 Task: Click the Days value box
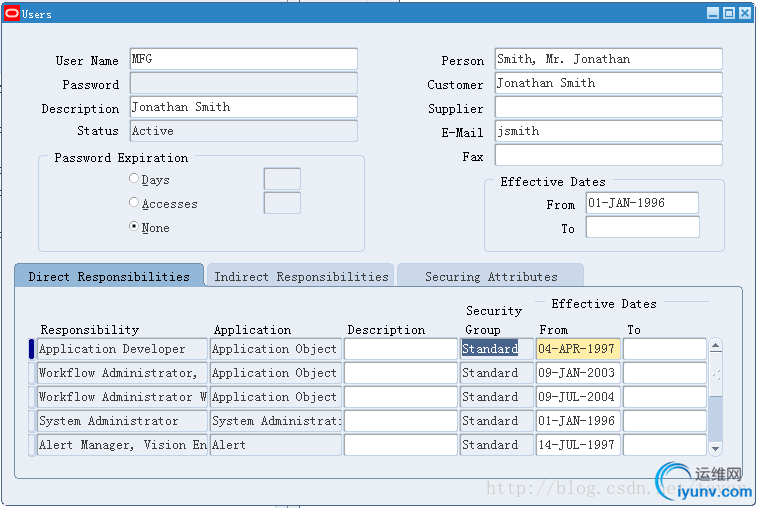click(x=282, y=179)
